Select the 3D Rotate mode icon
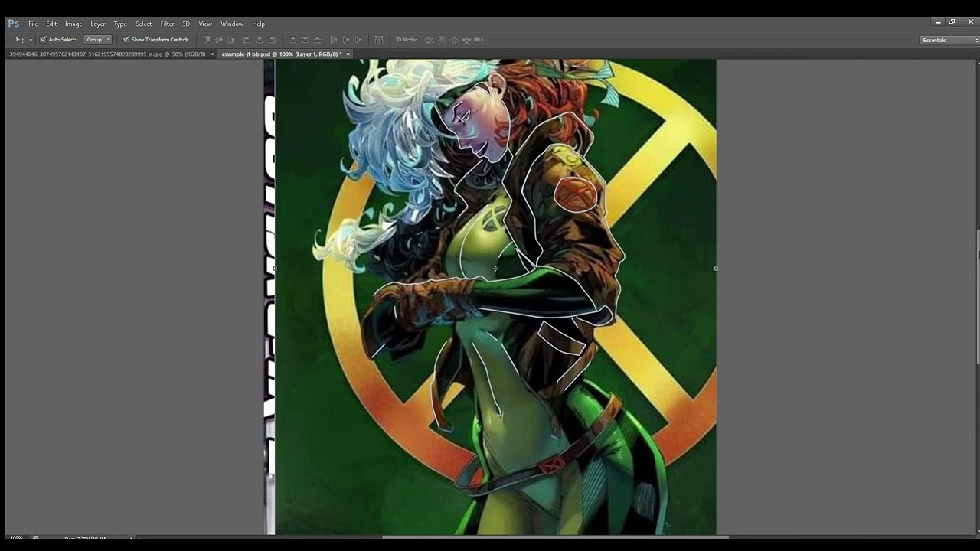The width and height of the screenshot is (980, 551). point(430,39)
